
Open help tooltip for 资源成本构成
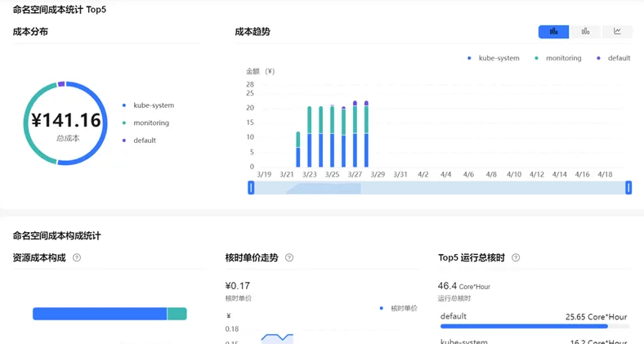pos(77,257)
